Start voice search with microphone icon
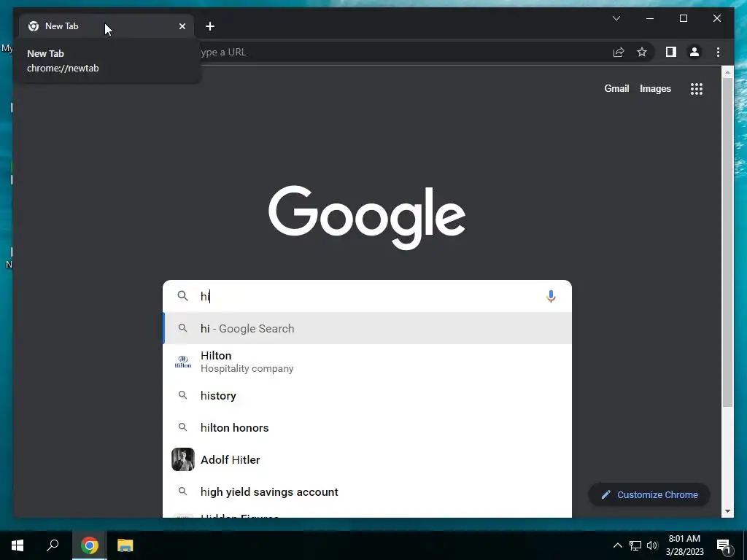This screenshot has width=747, height=560. coord(551,296)
